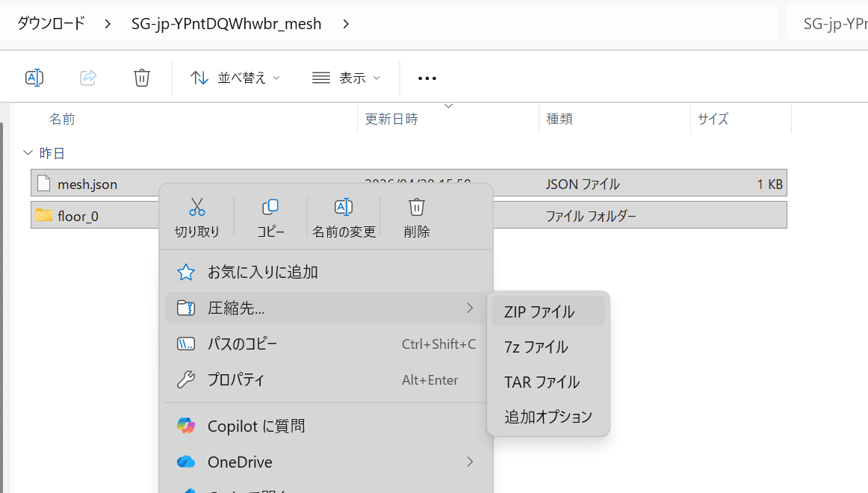868x493 pixels.
Task: Click the Rename icon in context menu
Action: point(344,207)
